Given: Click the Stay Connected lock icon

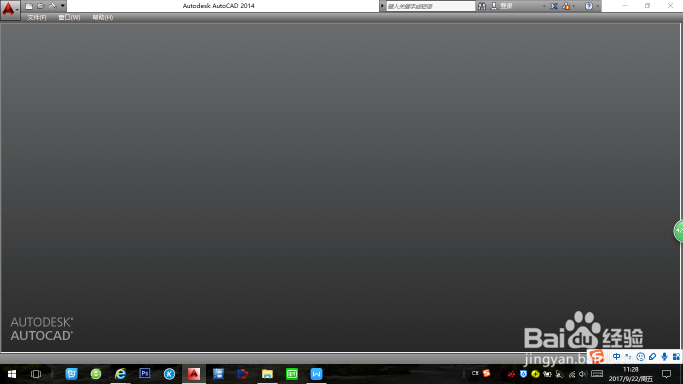Looking at the screenshot, I should 566,6.
